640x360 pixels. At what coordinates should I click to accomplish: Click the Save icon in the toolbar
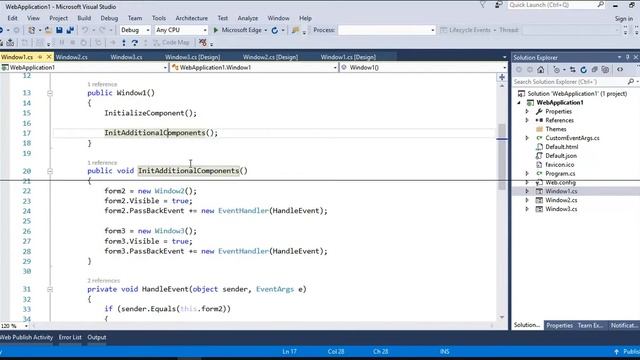(x=59, y=30)
